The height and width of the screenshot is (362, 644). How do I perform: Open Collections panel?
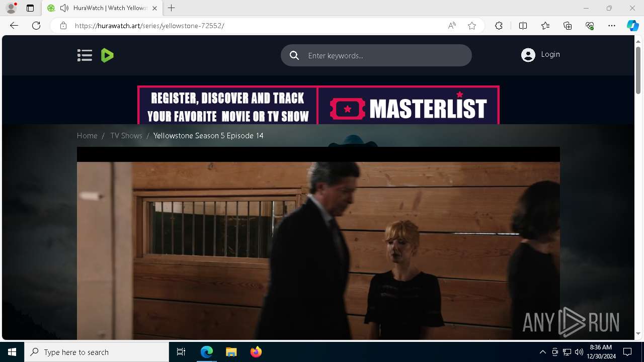[568, 26]
